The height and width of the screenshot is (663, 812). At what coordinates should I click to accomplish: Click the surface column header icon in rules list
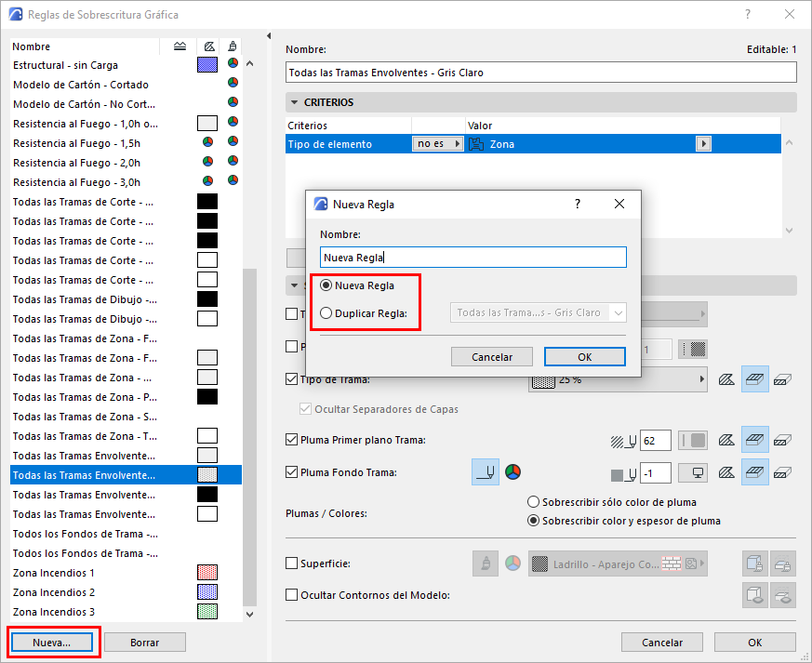(x=233, y=46)
